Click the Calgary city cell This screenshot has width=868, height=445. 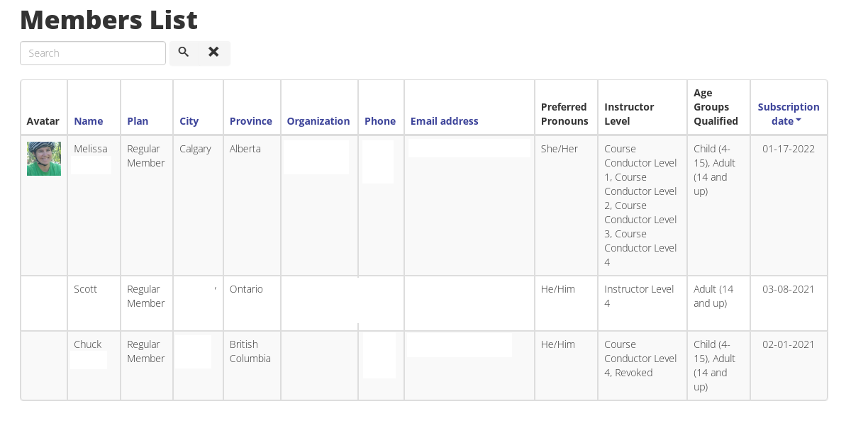point(199,205)
